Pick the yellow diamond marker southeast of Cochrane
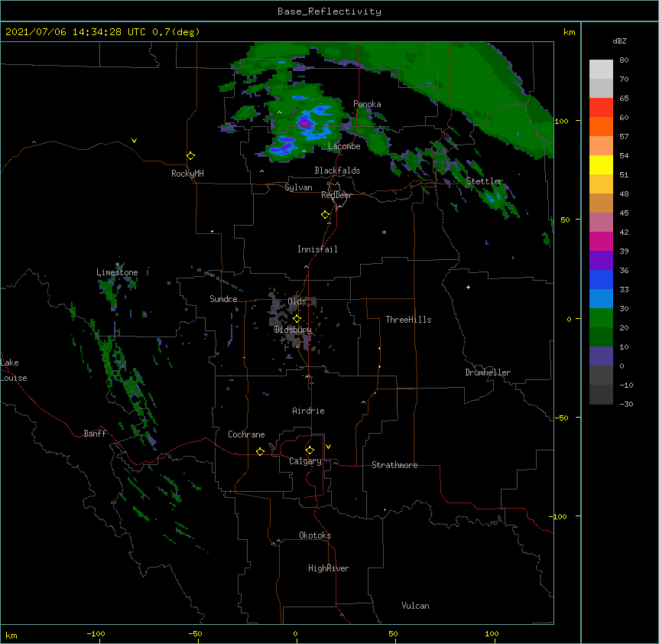659x644 pixels. point(260,451)
